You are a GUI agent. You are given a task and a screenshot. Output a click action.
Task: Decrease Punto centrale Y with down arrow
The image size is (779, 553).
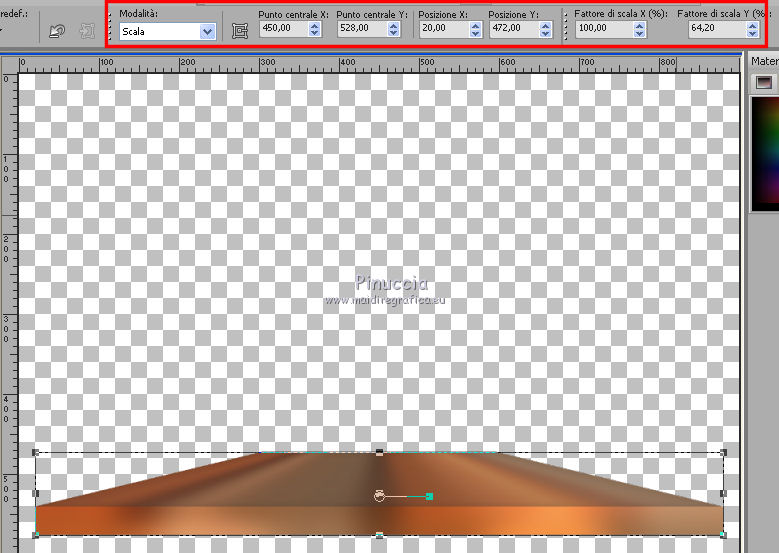[x=393, y=33]
